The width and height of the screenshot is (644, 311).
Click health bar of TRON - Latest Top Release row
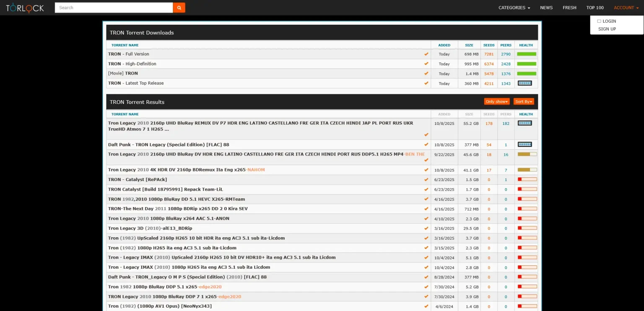[525, 83]
